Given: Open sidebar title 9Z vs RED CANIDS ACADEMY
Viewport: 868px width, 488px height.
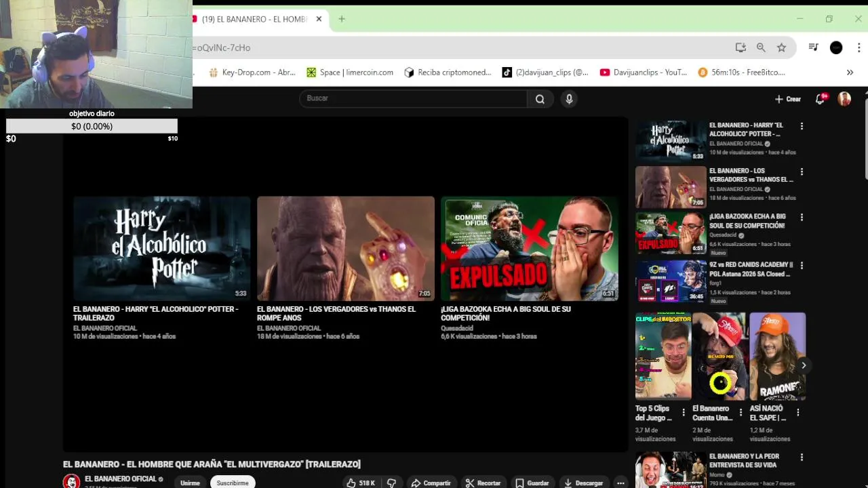Looking at the screenshot, I should [751, 269].
